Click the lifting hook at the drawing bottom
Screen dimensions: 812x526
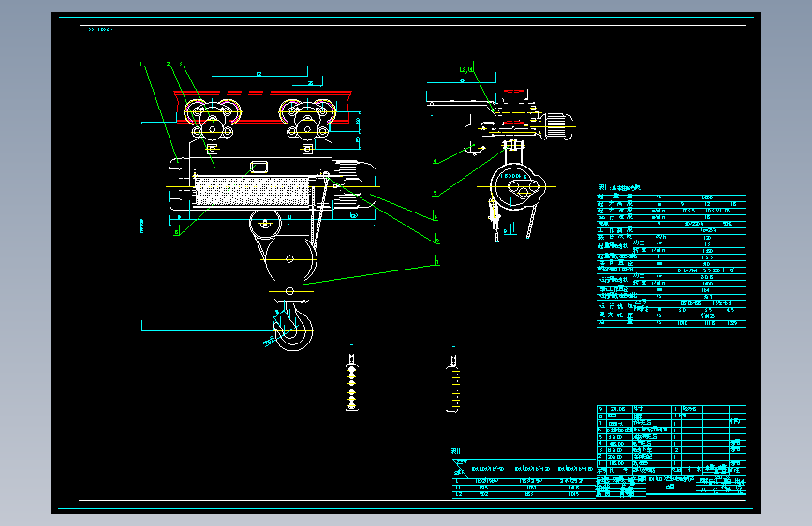(294, 328)
